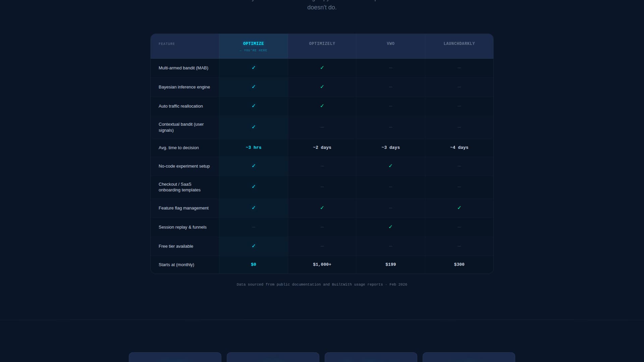This screenshot has height=362, width=644.
Task: Click the $0 starting price under OPTIMIZE
Action: (254, 264)
